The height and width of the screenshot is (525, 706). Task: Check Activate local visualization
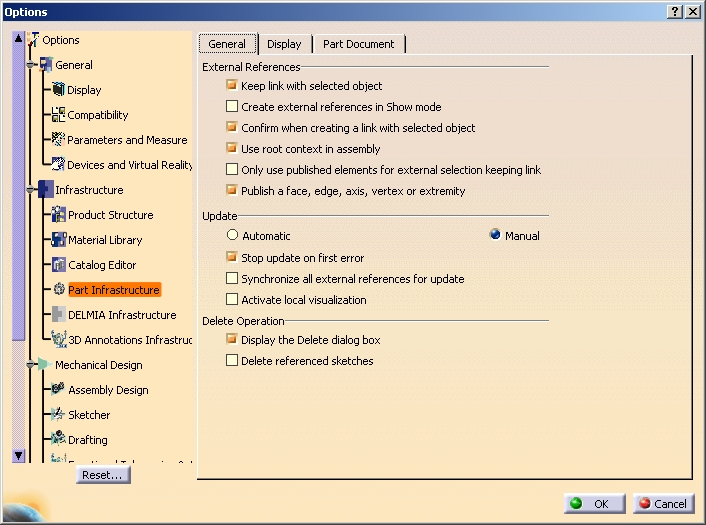click(232, 299)
